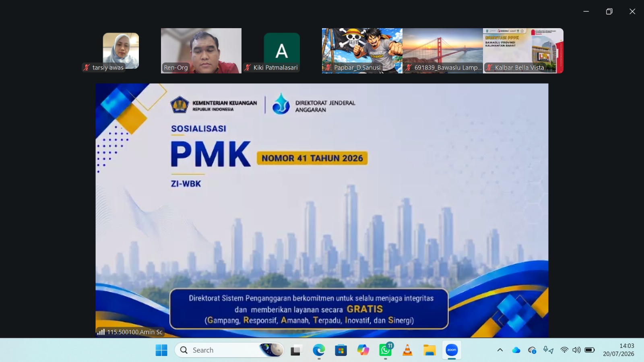Select Kalbar Bella Vista participant thumbnail
This screenshot has width=644, height=362.
[523, 51]
